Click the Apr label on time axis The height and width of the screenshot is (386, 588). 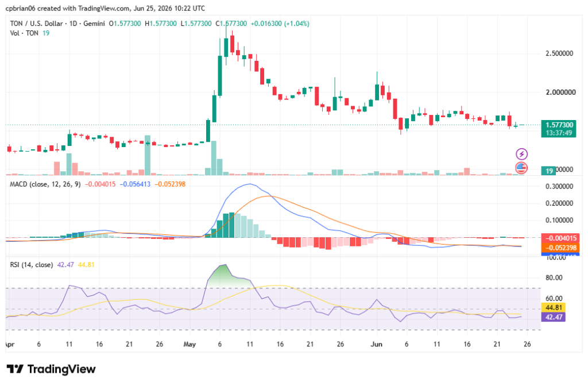(9, 345)
